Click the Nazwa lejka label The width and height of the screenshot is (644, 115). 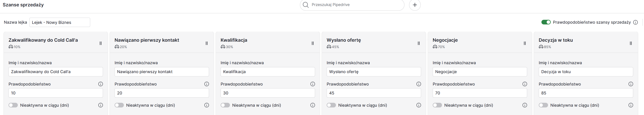tap(15, 22)
